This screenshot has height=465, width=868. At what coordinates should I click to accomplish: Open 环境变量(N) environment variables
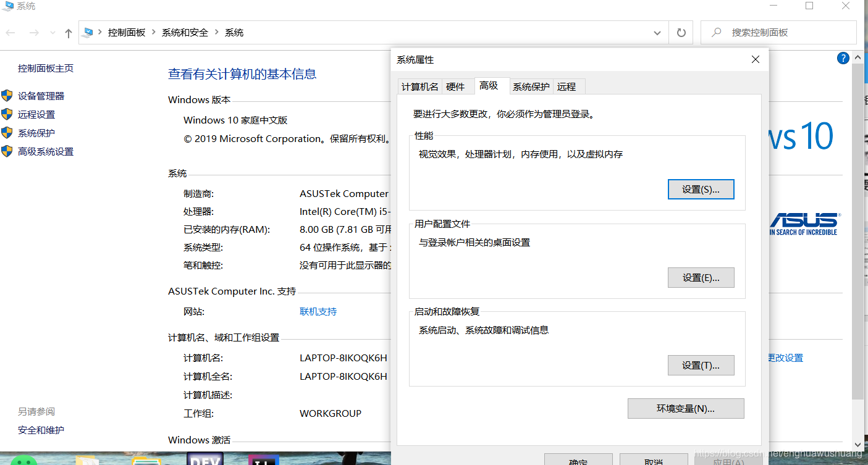click(x=686, y=408)
